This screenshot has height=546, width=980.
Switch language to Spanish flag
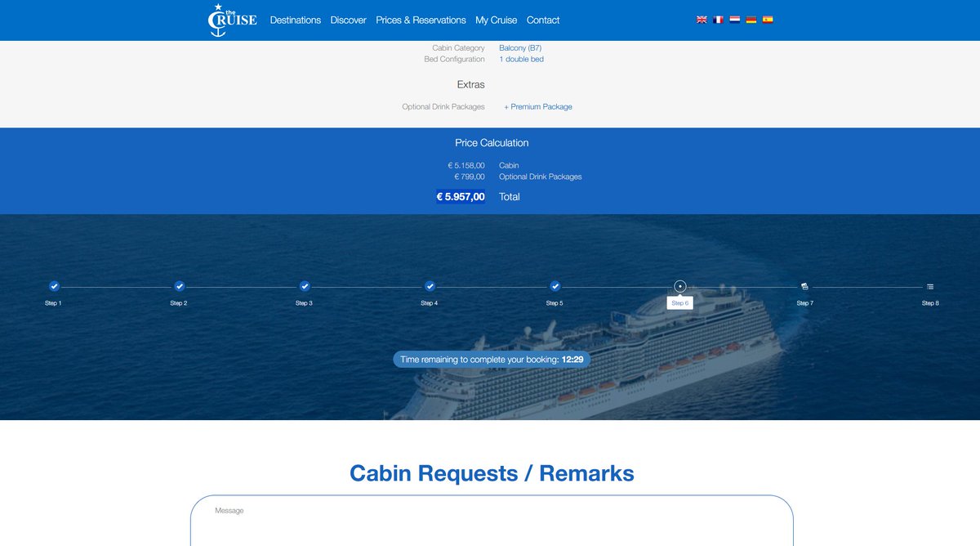(768, 20)
